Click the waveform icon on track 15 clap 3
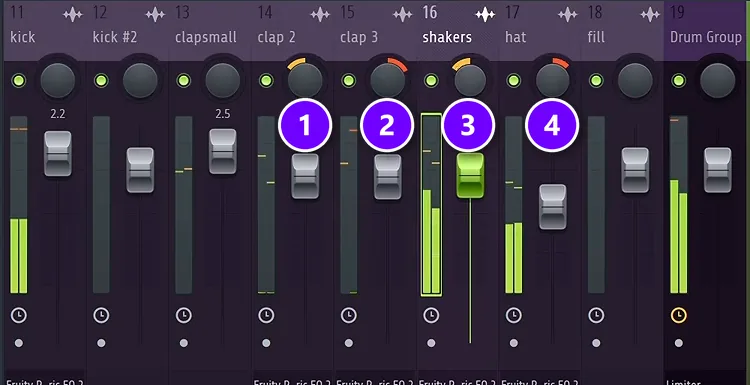This screenshot has width=750, height=385. (403, 14)
